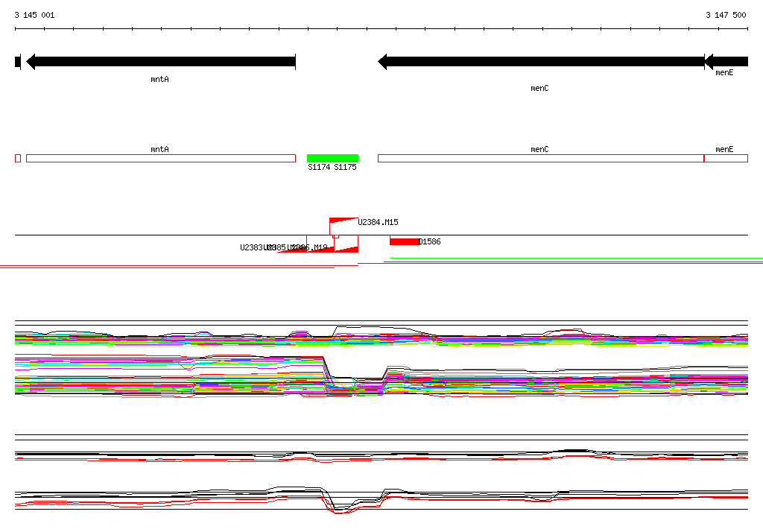763x532 pixels.
Task: Click the red outlined menE annotation box
Action: point(726,158)
